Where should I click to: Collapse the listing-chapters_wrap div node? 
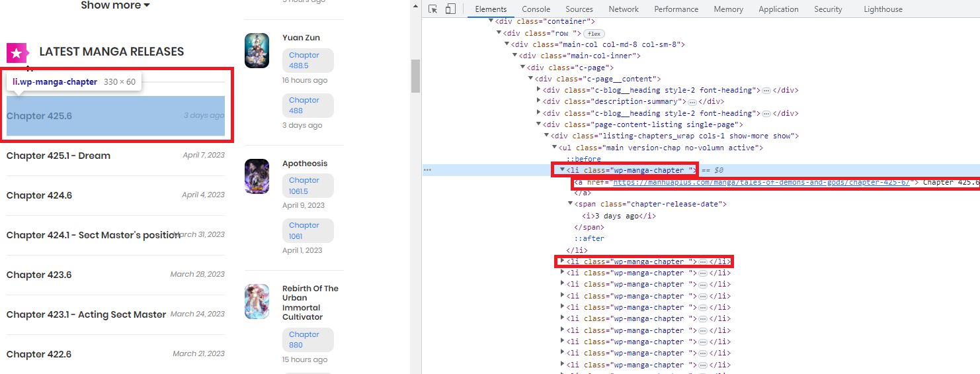(547, 136)
